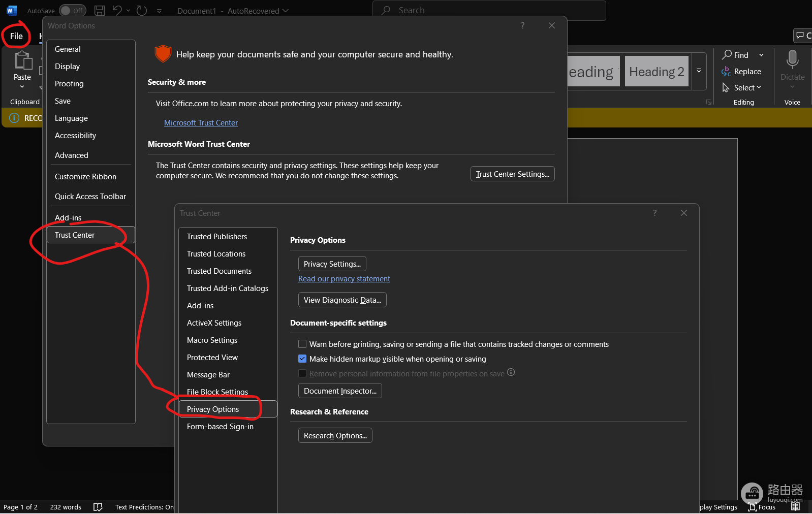Close the Word Options dialog
Screen dimensions: 812x514
pyautogui.click(x=552, y=25)
